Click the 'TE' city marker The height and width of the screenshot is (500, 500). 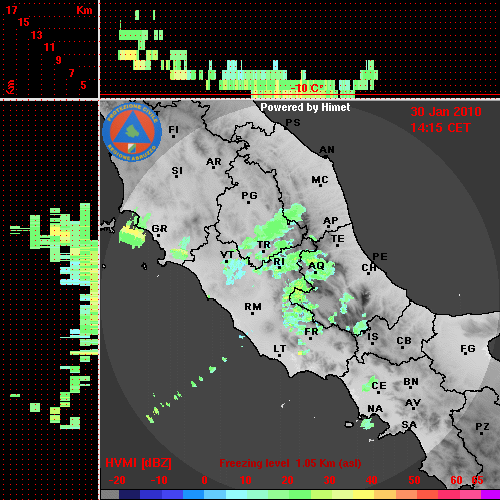click(x=338, y=240)
